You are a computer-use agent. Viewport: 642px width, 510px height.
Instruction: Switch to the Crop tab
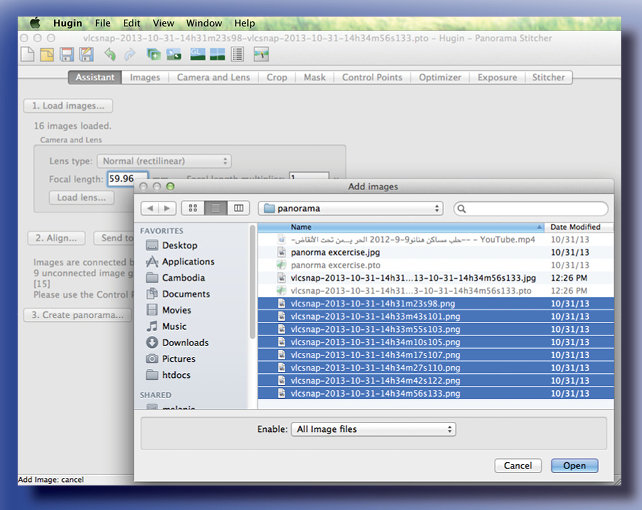click(x=277, y=77)
